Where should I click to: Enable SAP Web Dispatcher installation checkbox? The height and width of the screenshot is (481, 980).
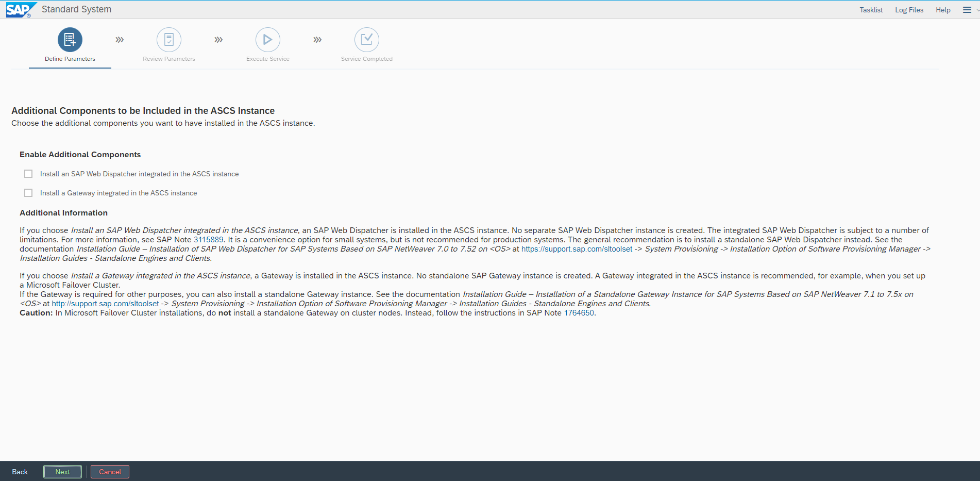28,174
